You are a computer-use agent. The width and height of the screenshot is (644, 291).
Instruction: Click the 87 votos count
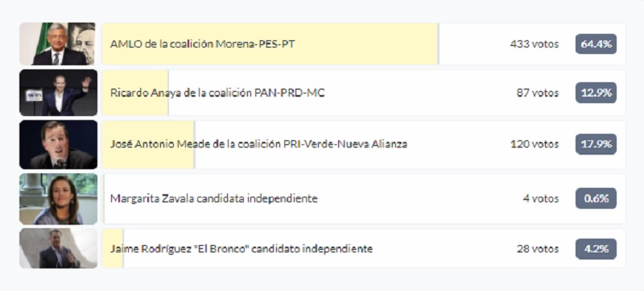pyautogui.click(x=538, y=93)
